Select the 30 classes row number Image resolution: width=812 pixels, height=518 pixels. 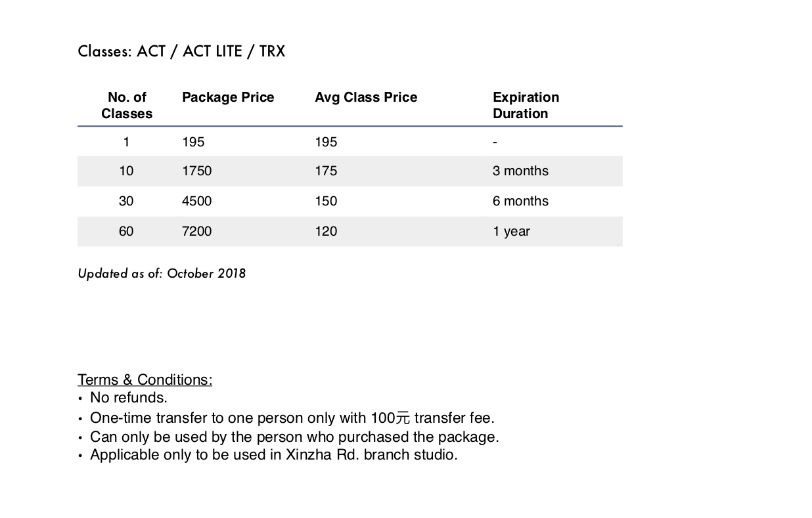[x=126, y=202]
